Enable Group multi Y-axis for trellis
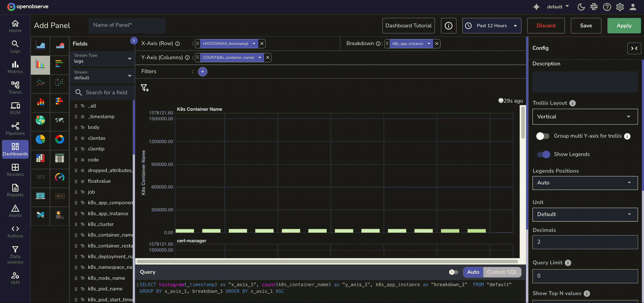 [543, 136]
